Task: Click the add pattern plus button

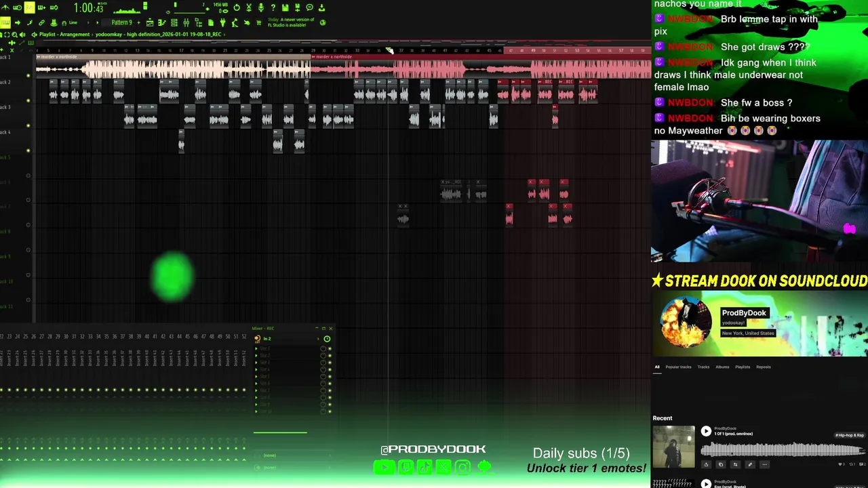Action: [x=138, y=22]
